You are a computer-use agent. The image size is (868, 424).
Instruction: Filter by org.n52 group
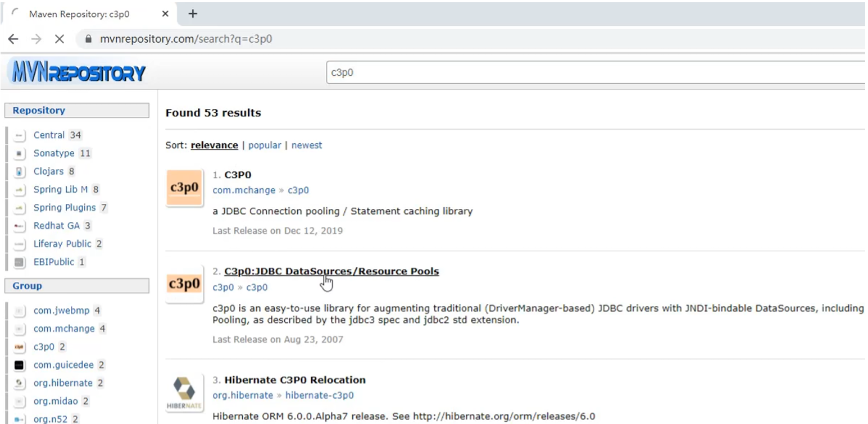click(51, 420)
